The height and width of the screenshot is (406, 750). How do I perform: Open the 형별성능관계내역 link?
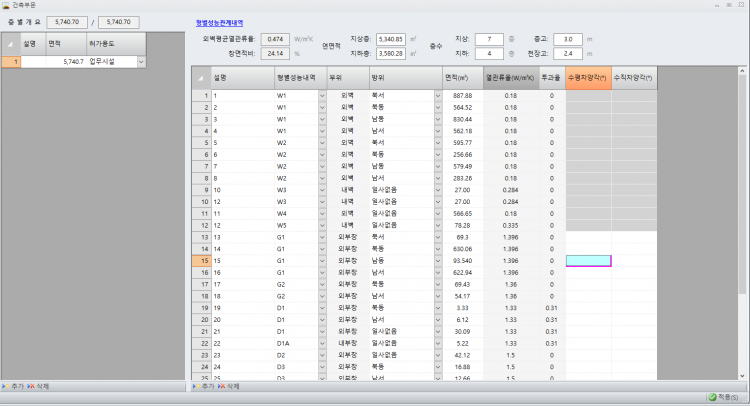[x=219, y=21]
